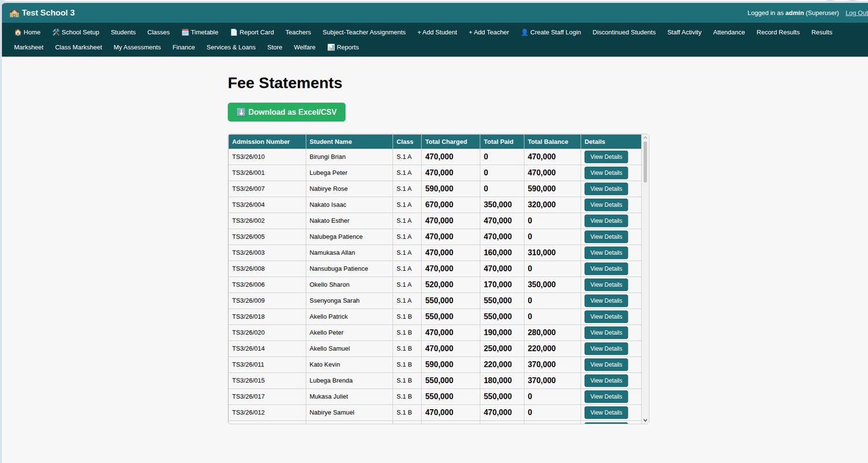Select + Add Teacher in the navigation

pyautogui.click(x=489, y=32)
